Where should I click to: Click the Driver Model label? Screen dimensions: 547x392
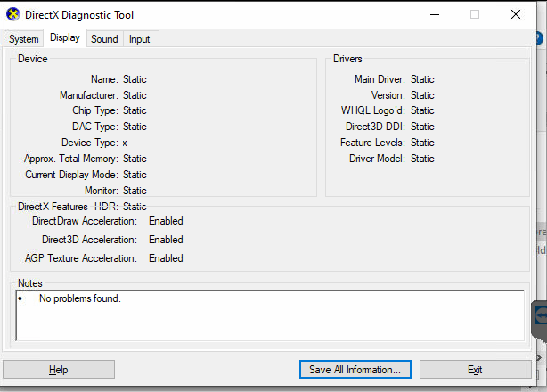tap(377, 159)
